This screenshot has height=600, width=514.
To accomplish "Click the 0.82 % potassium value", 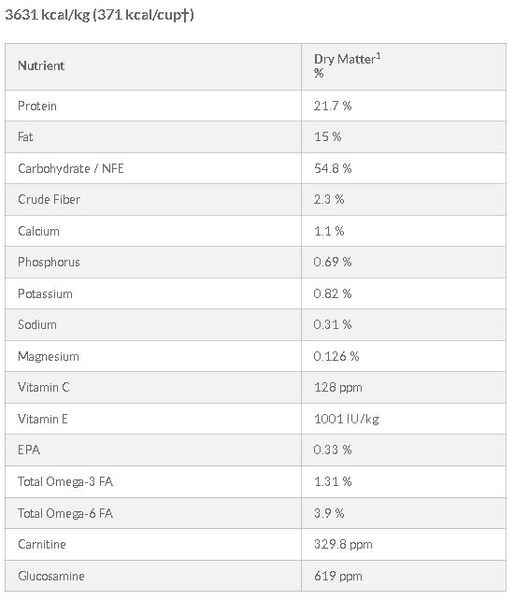I will (x=332, y=294).
